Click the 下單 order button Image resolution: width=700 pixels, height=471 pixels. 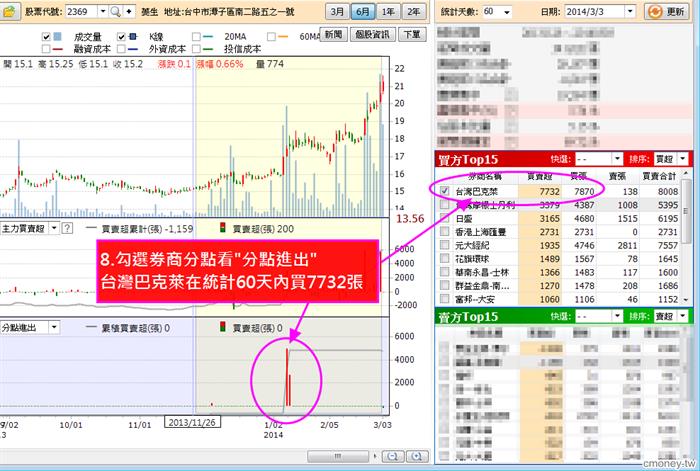pos(412,34)
